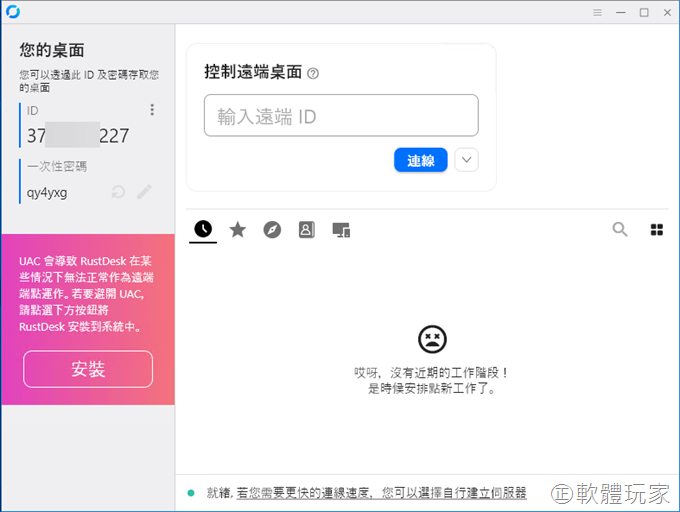Image resolution: width=680 pixels, height=512 pixels.
Task: Open the favorites star tab
Action: [x=237, y=230]
